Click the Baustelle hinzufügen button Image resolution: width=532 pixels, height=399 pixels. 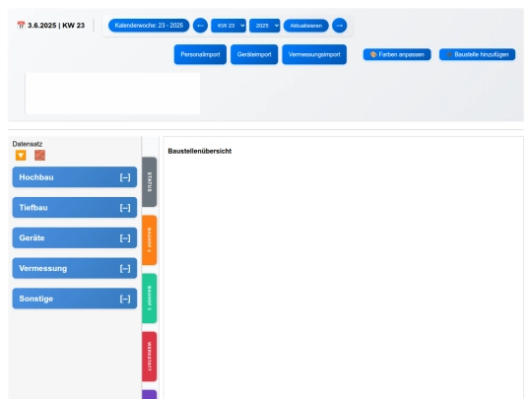pos(477,54)
